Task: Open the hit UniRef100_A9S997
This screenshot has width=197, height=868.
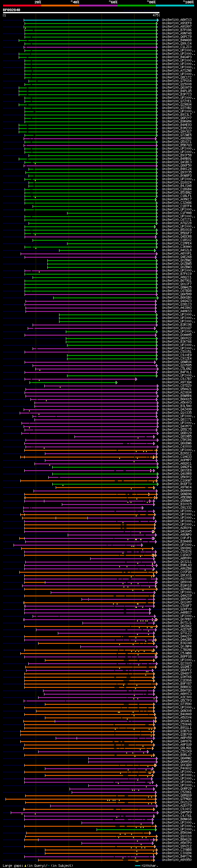Action: point(177,27)
